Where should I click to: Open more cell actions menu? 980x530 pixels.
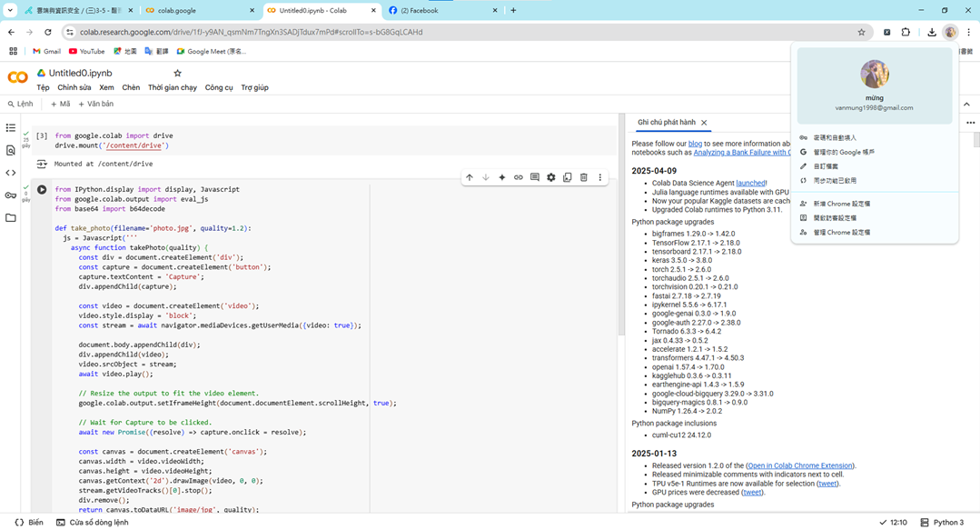599,177
